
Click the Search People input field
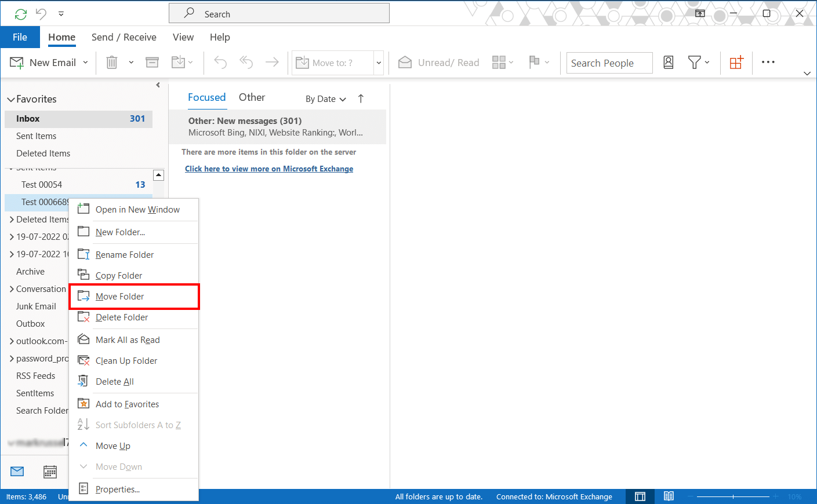coord(609,63)
